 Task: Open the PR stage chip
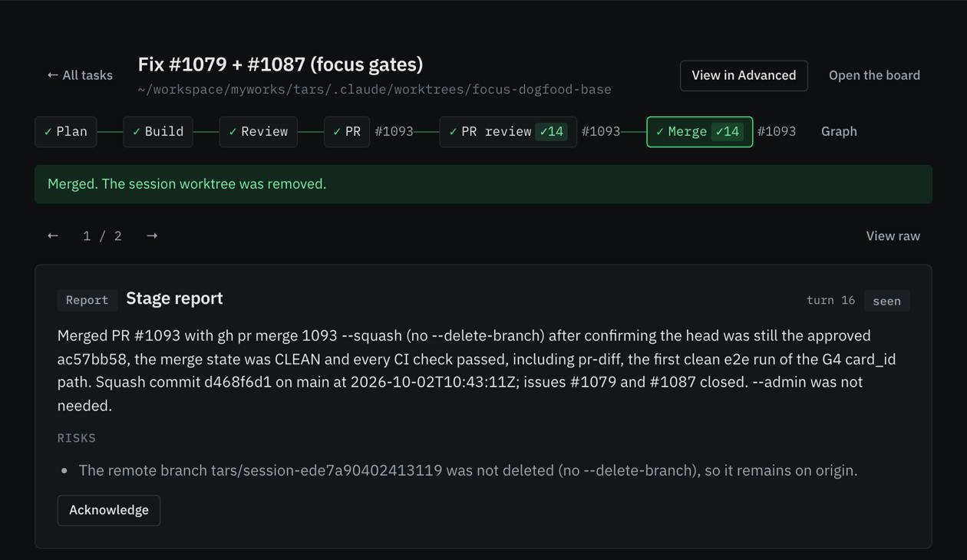click(x=347, y=132)
